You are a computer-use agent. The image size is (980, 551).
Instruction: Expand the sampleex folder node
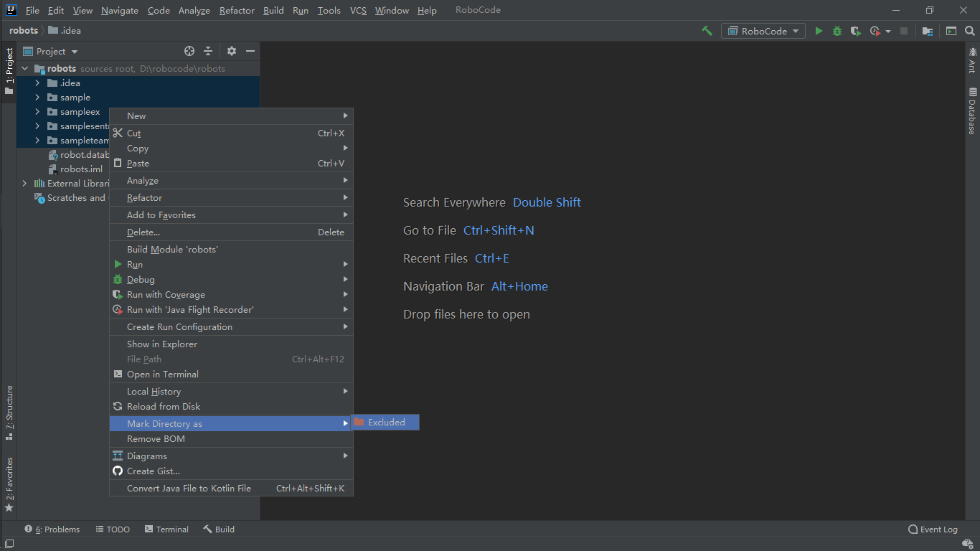[37, 112]
